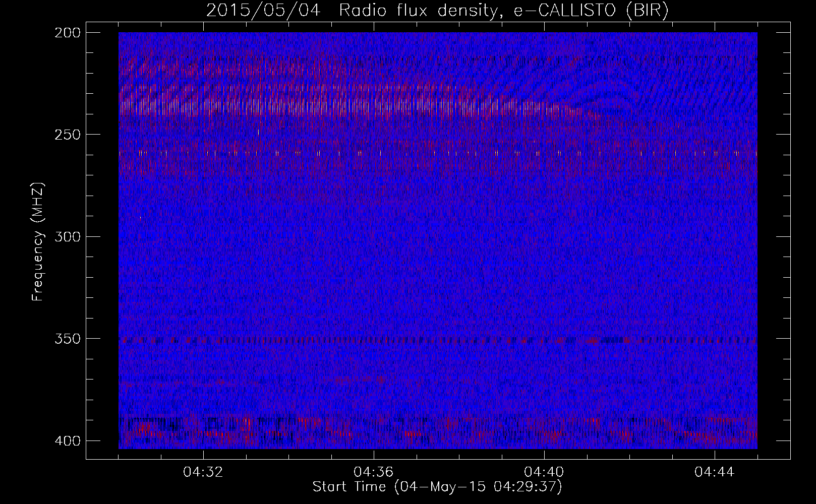Screen dimensions: 816x504
Task: Click the 'Frequency (MHZ)' axis label
Action: point(38,242)
